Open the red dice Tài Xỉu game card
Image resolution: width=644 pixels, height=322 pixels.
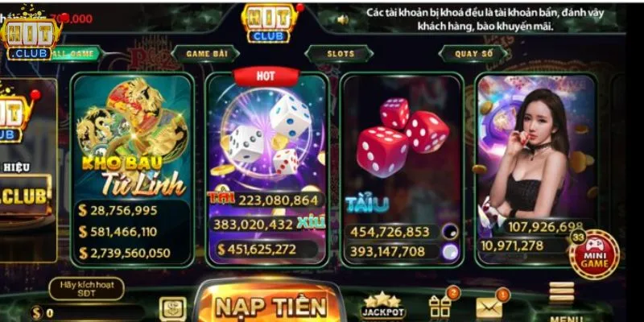tap(402, 170)
